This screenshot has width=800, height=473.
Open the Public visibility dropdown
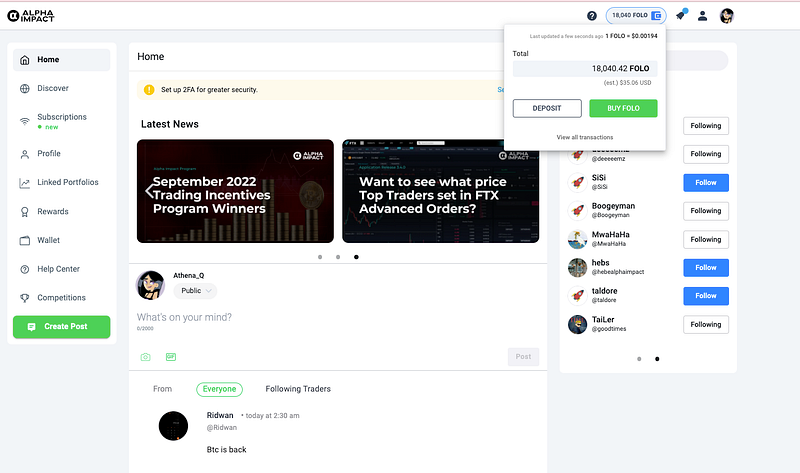pos(195,291)
